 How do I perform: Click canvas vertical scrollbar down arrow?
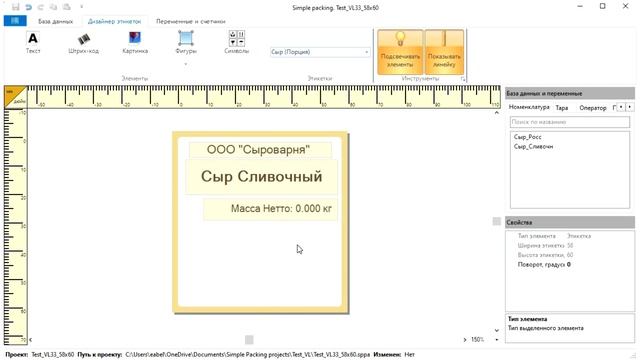coord(497,330)
